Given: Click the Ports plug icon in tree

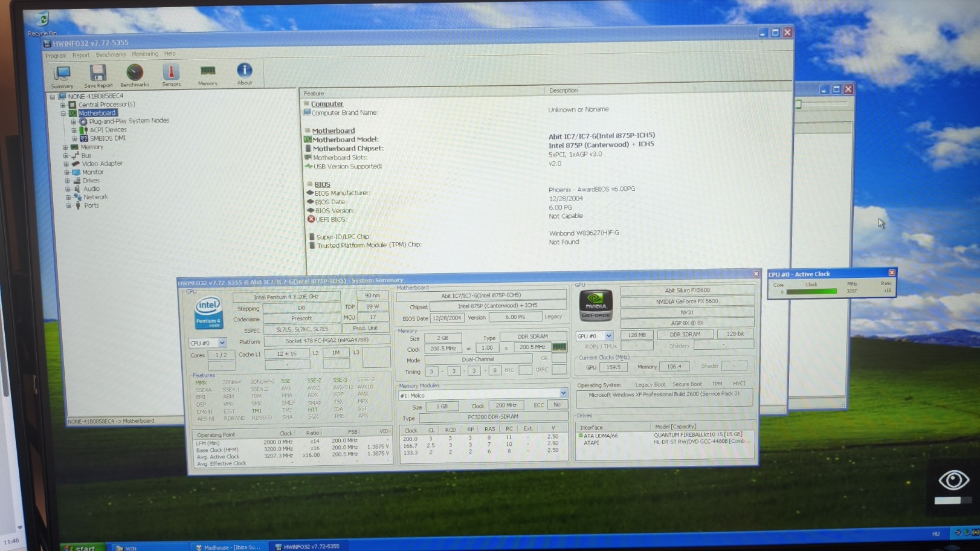Looking at the screenshot, I should [78, 206].
